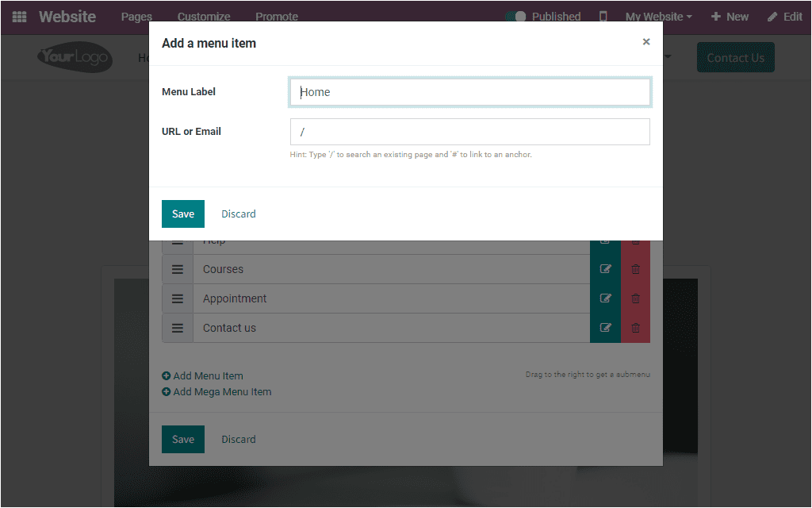Open the apps grid icon
The image size is (812, 508).
point(18,16)
